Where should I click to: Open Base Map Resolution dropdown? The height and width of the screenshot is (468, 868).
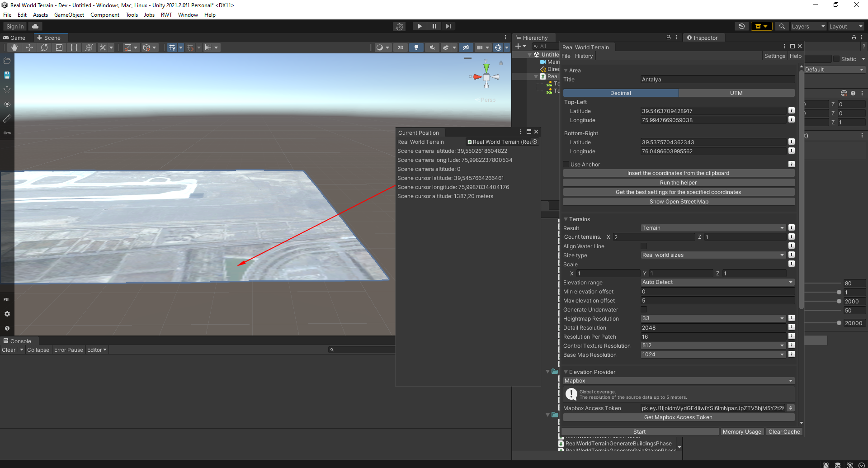click(x=713, y=355)
